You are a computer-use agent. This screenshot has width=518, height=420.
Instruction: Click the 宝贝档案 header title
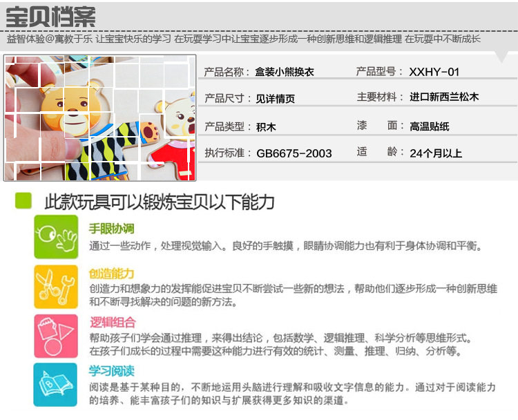(50, 17)
